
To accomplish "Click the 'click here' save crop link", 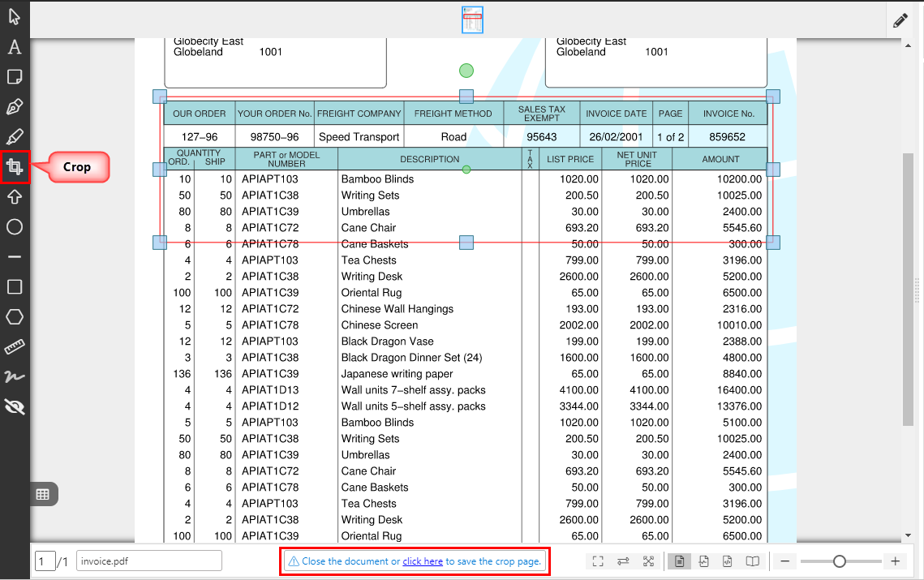I will coord(423,561).
